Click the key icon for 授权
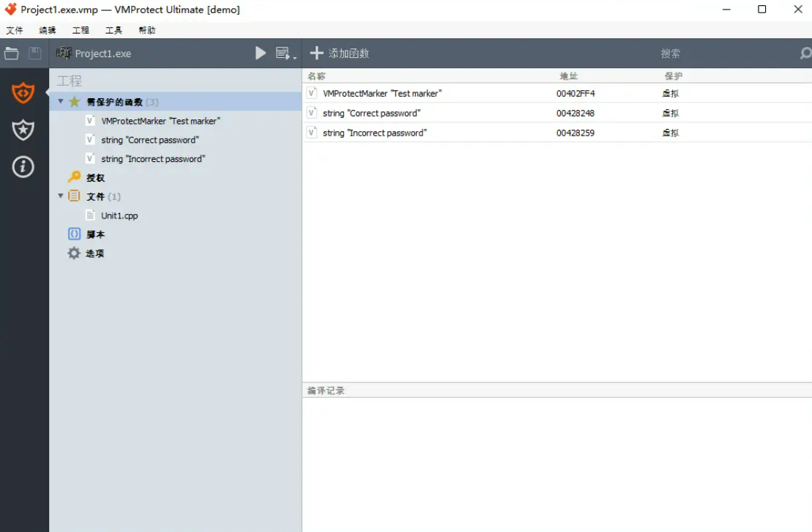The width and height of the screenshot is (812, 532). [75, 177]
